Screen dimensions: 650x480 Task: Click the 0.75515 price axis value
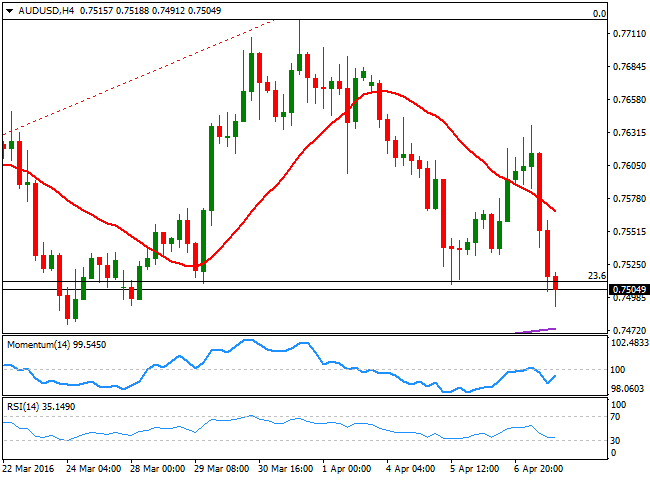[629, 231]
